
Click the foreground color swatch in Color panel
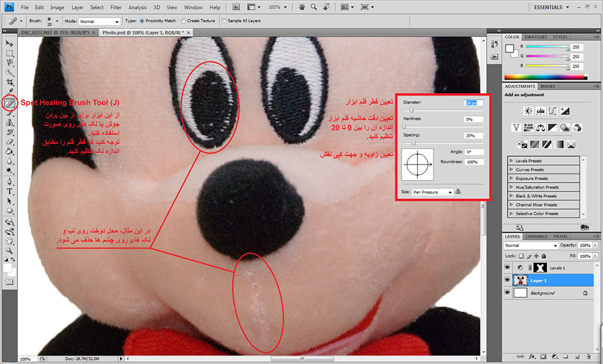pos(510,48)
